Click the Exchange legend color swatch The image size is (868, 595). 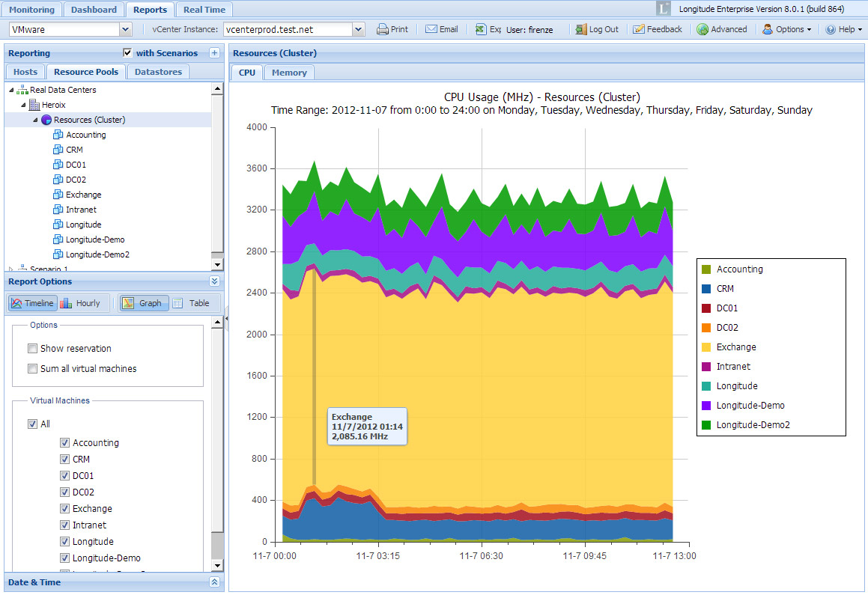[705, 347]
